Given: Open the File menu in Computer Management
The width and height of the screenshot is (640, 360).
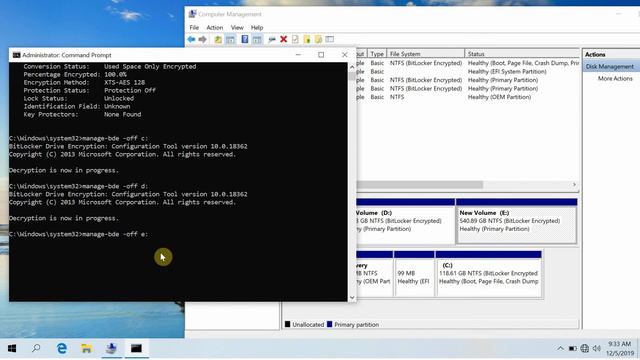Looking at the screenshot, I should tap(194, 27).
